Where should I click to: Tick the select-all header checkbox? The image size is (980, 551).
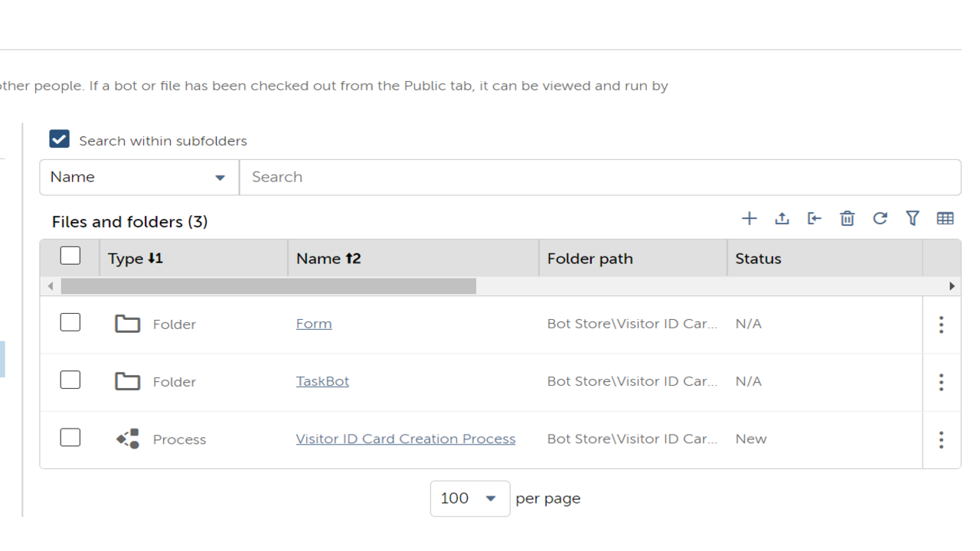[70, 256]
